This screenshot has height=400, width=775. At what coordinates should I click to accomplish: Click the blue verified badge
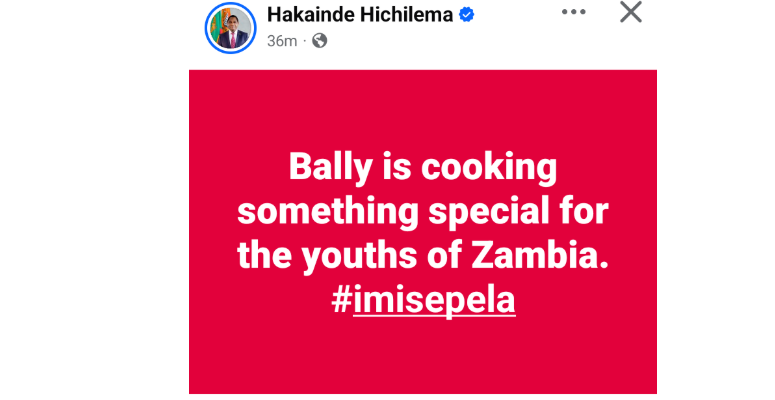(466, 16)
